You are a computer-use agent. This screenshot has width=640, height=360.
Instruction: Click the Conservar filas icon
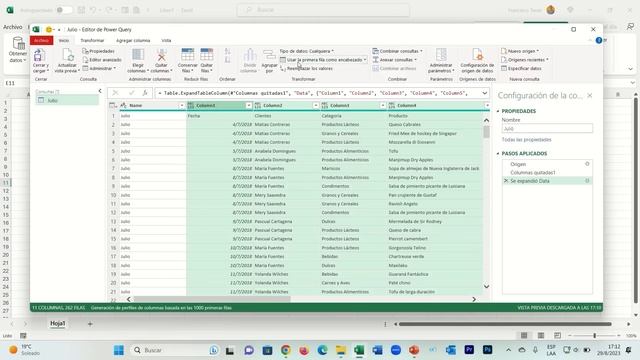(x=188, y=55)
